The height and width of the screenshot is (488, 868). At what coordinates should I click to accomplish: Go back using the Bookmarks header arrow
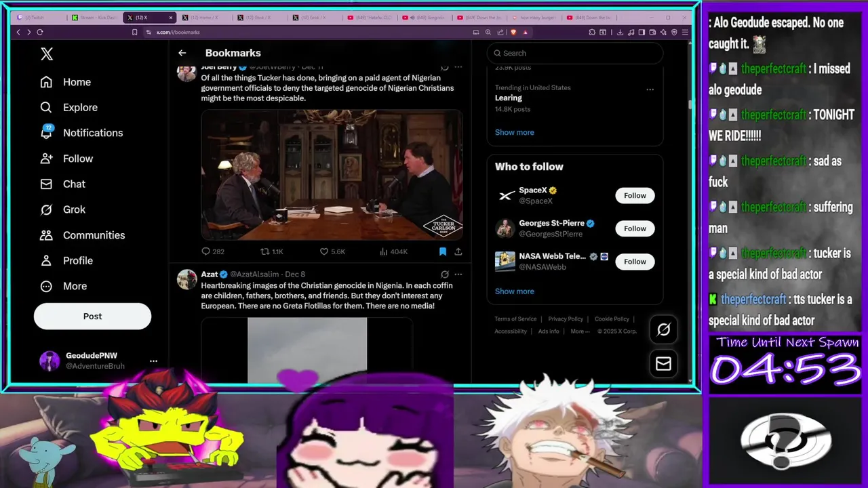click(x=182, y=53)
